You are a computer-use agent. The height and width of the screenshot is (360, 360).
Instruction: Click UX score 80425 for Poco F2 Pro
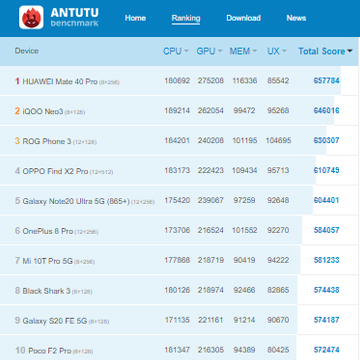(278, 350)
